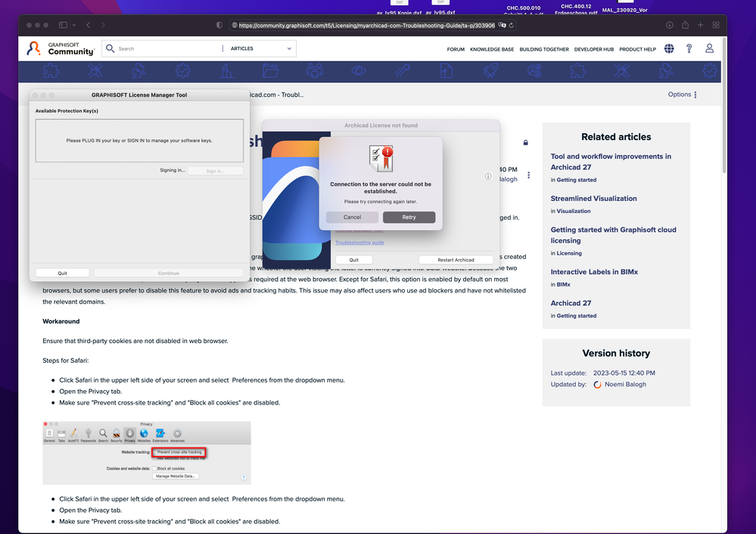
Task: Show Safari tab overview icon
Action: tap(716, 25)
